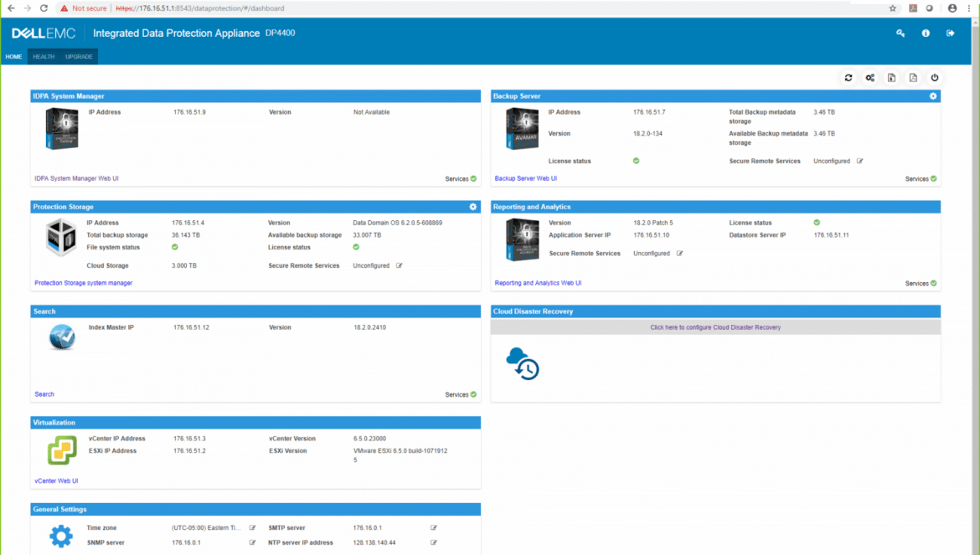
Task: Click the Not secure warning badge
Action: 83,8
